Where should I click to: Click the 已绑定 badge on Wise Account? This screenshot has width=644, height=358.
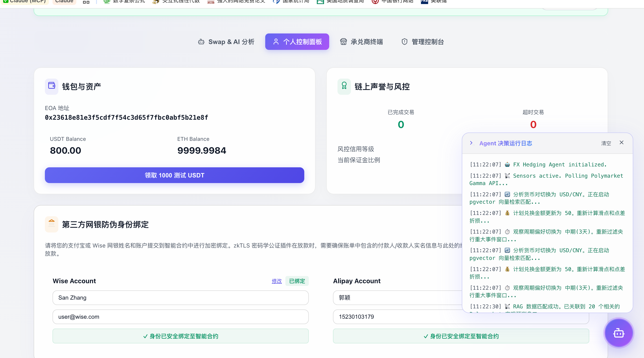(297, 281)
